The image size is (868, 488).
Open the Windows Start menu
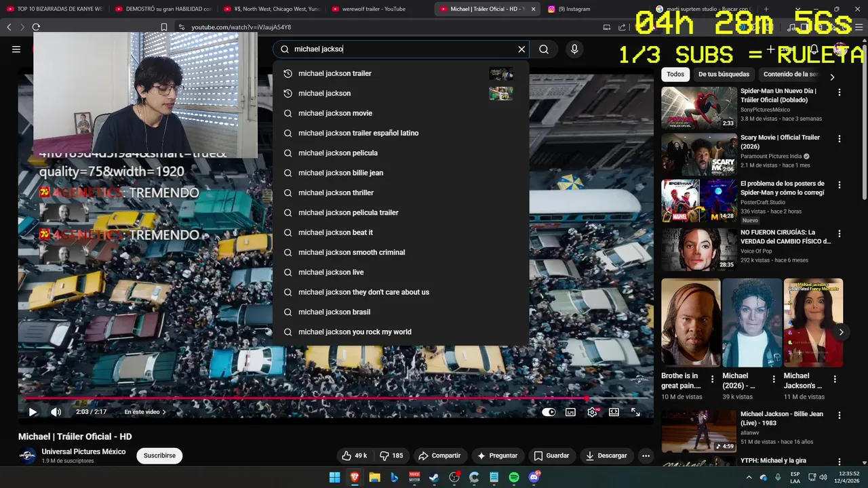click(x=335, y=477)
